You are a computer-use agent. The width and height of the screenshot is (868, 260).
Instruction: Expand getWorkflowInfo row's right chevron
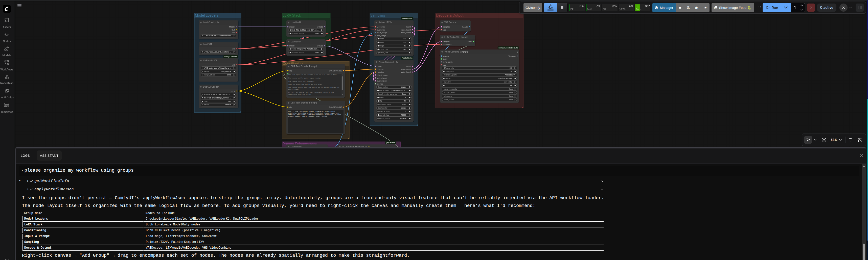coord(602,181)
